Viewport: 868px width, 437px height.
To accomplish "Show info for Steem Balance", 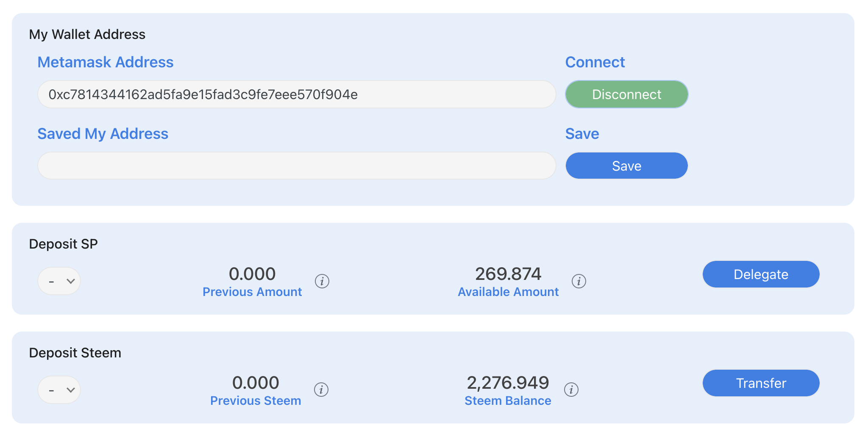I will pos(571,390).
